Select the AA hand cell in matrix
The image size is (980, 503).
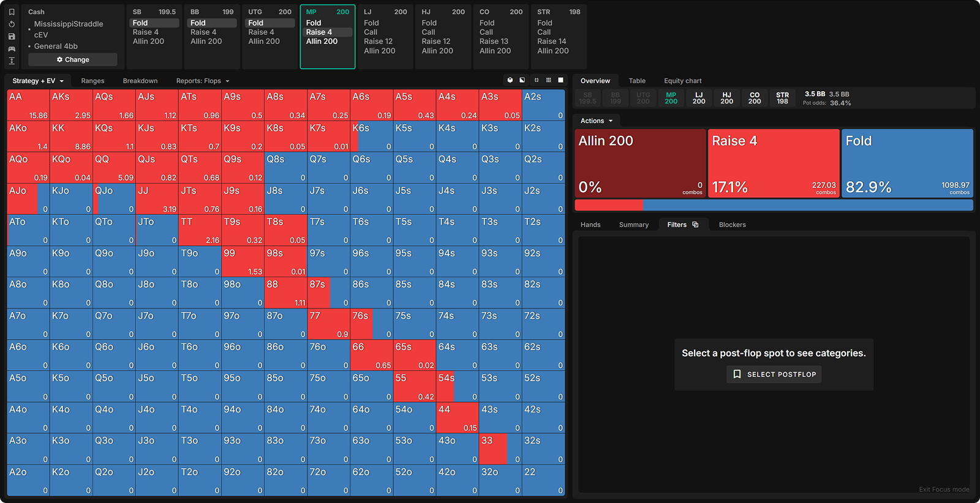[x=28, y=105]
